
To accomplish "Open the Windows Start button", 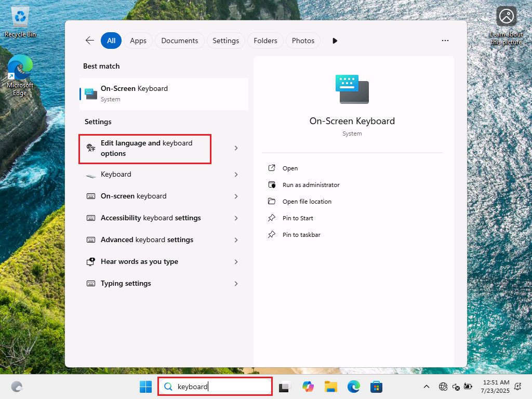I will 146,387.
